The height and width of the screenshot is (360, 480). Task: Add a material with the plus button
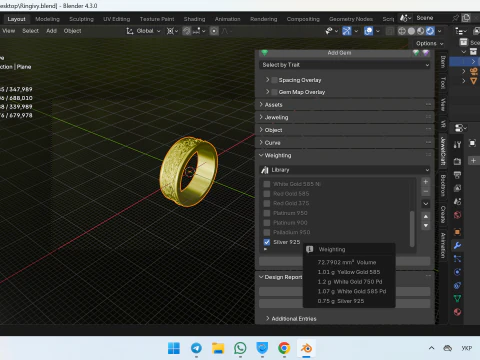[426, 182]
